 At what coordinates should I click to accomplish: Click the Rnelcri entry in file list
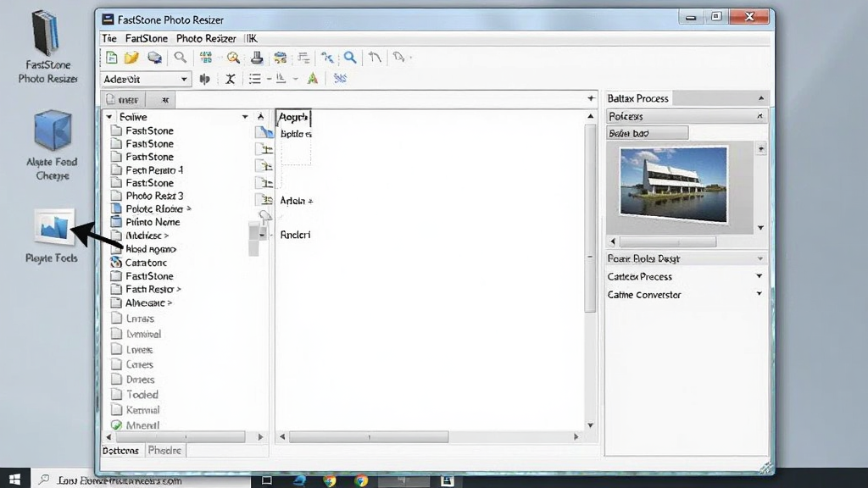pyautogui.click(x=295, y=235)
